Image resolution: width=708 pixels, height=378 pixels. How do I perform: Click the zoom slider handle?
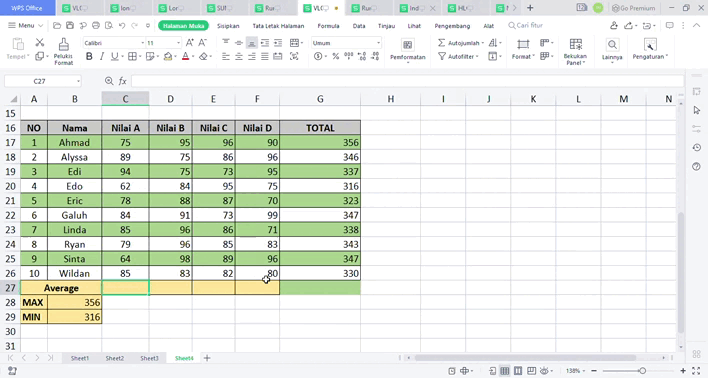(642, 371)
